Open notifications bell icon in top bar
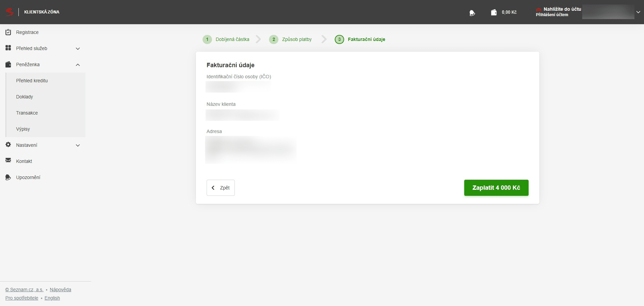Viewport: 644px width, 306px height. 472,13
